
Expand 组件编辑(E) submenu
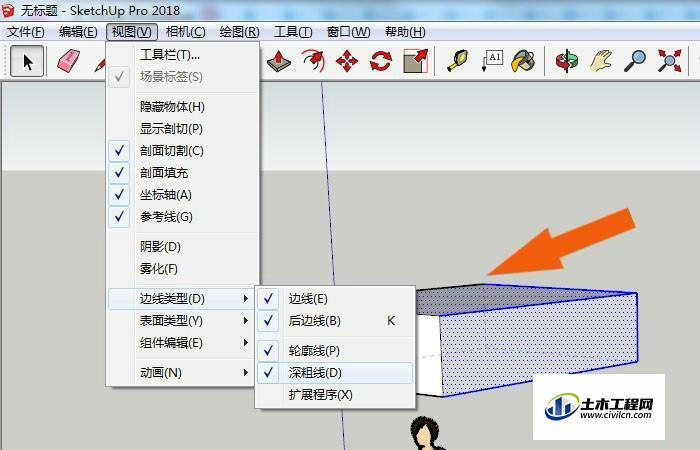[183, 343]
